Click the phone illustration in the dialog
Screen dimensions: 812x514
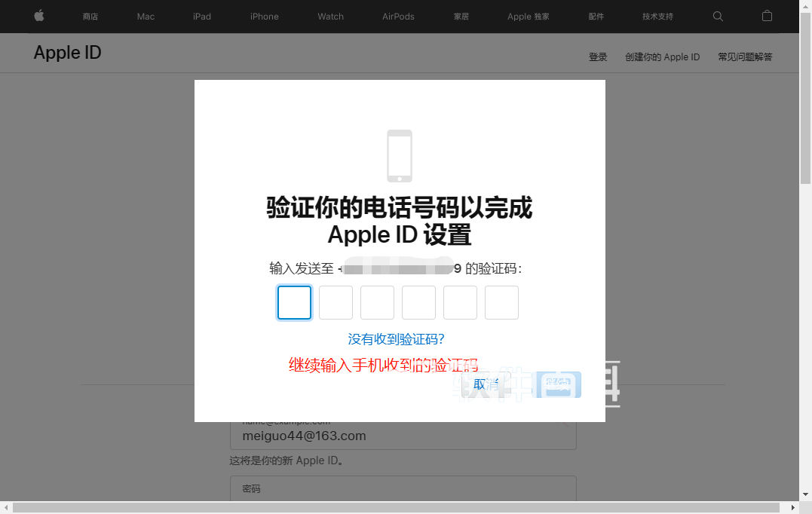click(400, 156)
